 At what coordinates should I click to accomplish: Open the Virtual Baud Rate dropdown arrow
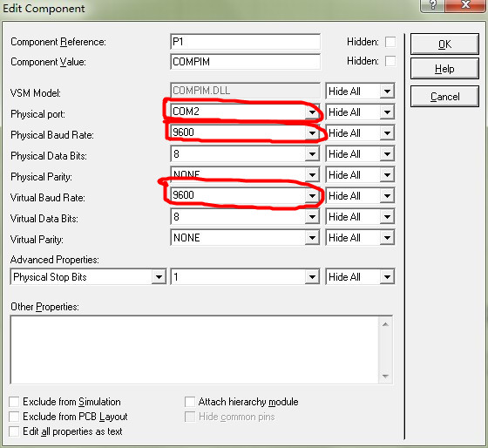point(312,195)
